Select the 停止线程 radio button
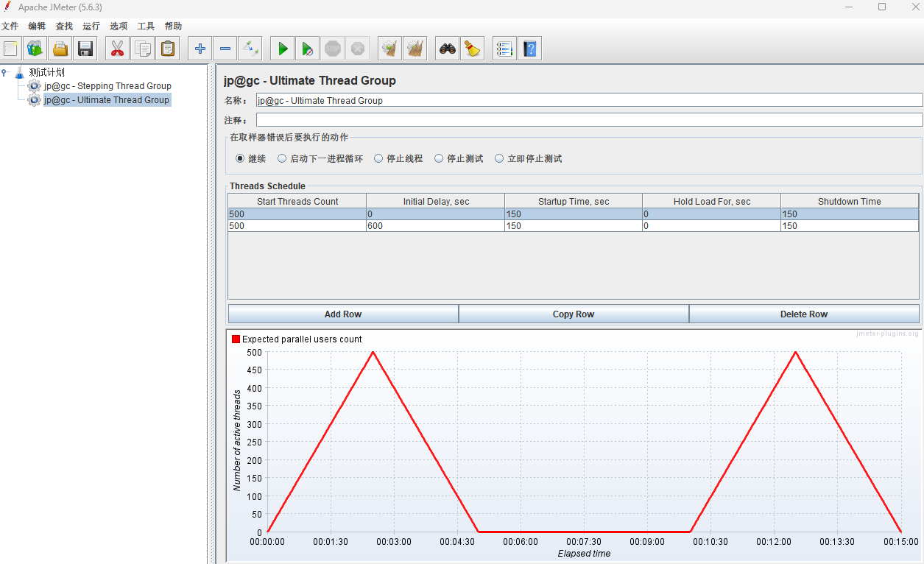 [x=378, y=158]
